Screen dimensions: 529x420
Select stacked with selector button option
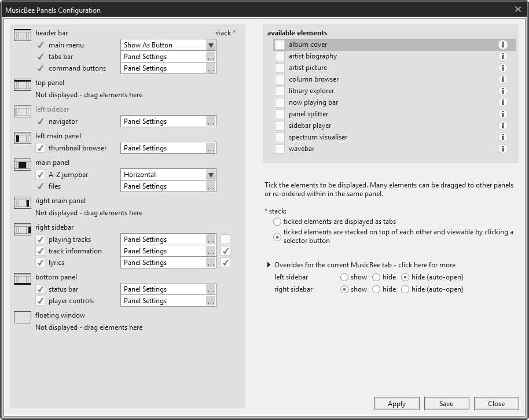277,237
